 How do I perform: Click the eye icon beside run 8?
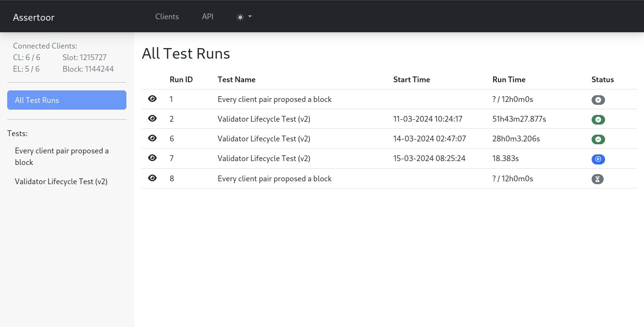click(x=152, y=178)
